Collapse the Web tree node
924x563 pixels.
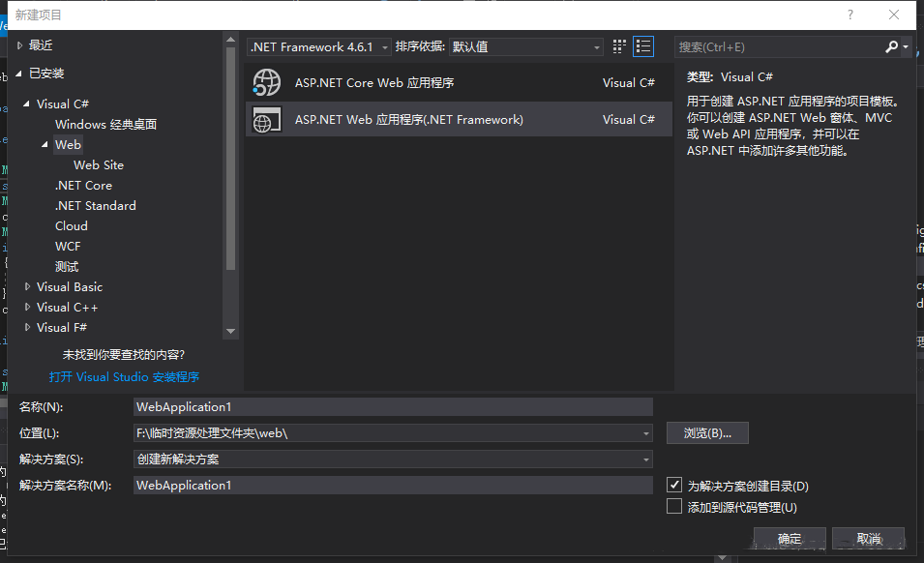click(x=45, y=145)
